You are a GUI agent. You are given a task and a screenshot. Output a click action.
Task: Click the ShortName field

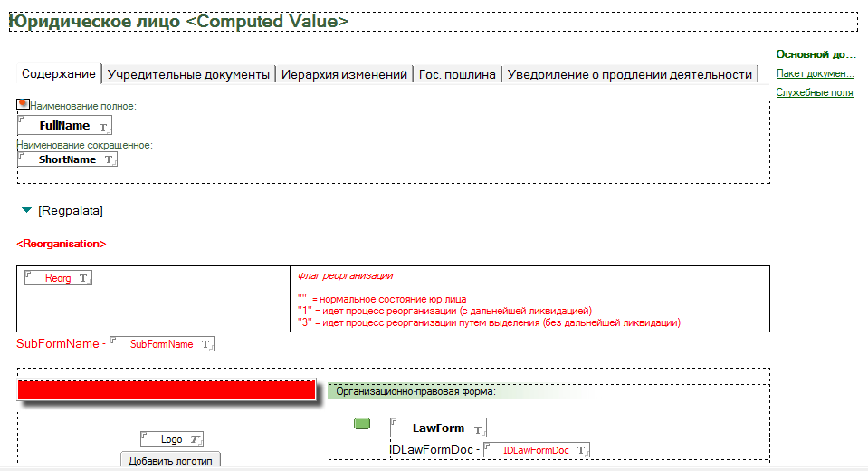coord(68,159)
